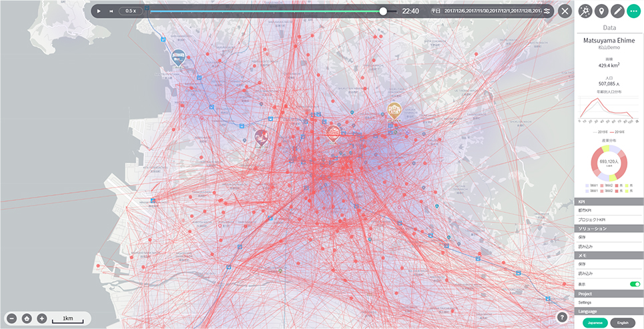
Task: Select the pencil edit tool icon
Action: (617, 11)
